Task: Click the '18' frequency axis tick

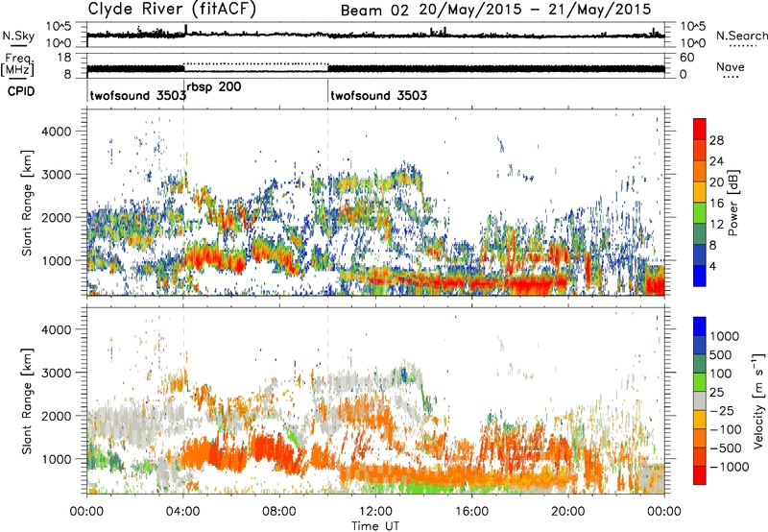Action: [x=63, y=58]
